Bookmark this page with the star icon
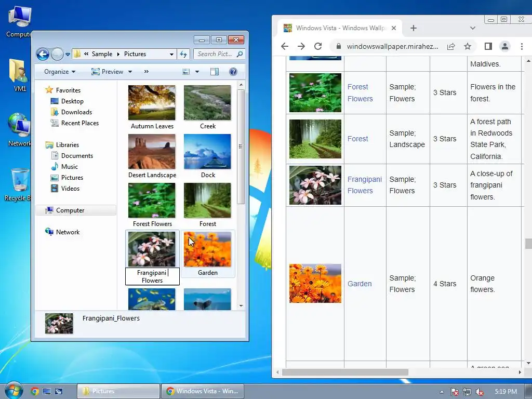This screenshot has height=399, width=532. (468, 46)
